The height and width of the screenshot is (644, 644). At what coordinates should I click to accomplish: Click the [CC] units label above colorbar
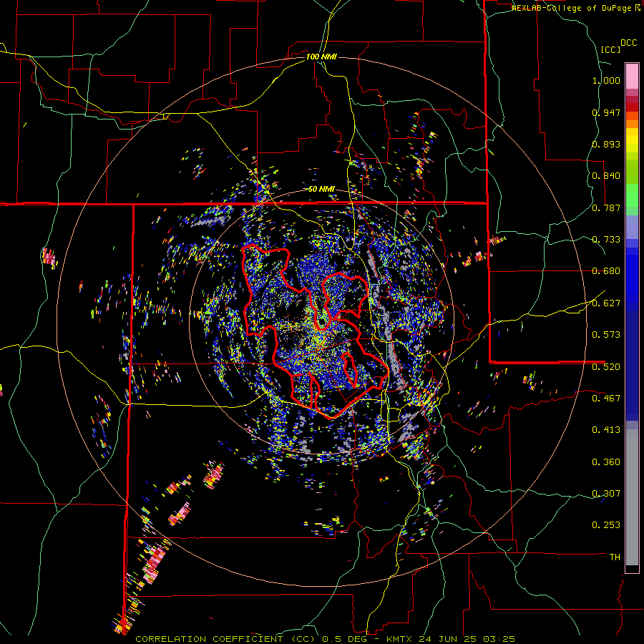coord(610,49)
